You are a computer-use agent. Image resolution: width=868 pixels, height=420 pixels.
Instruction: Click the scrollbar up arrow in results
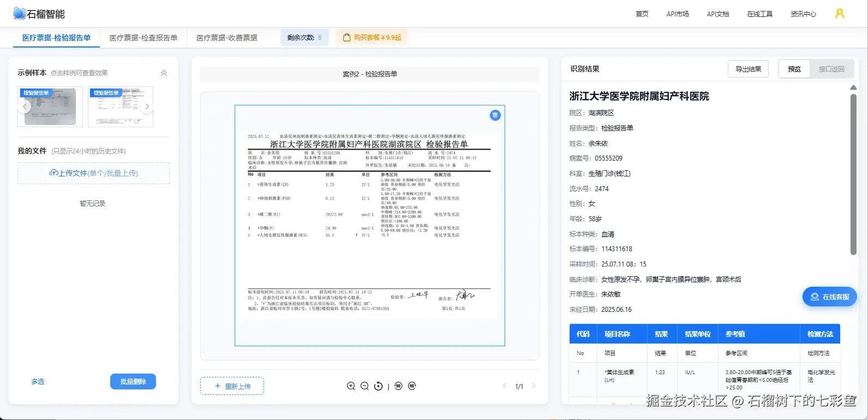point(853,87)
